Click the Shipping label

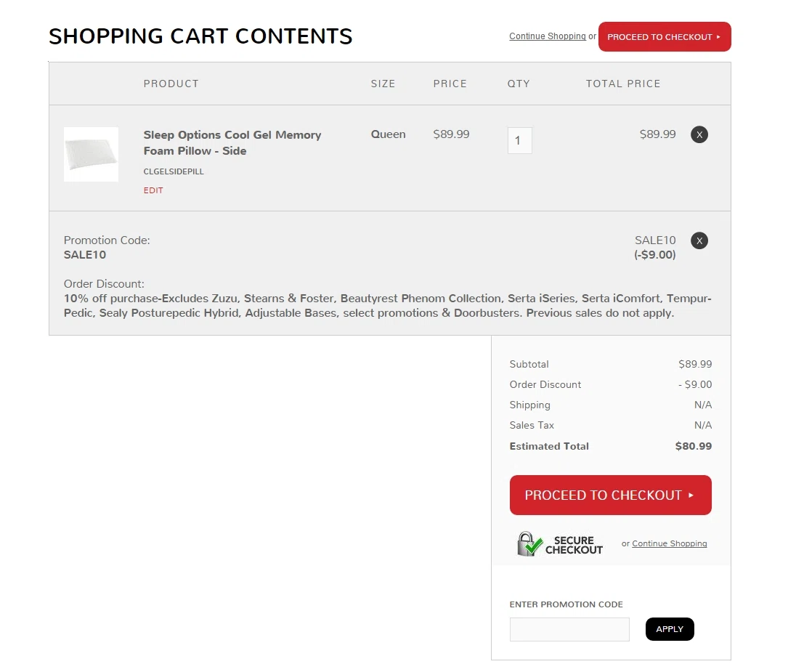tap(529, 405)
